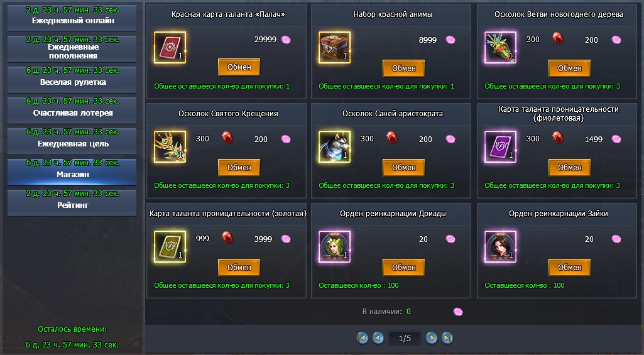Select the purple insight talent card icon
The height and width of the screenshot is (355, 644).
tap(500, 146)
